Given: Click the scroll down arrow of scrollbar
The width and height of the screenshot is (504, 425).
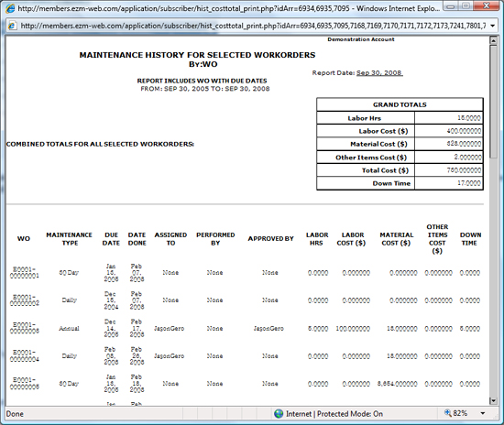Looking at the screenshot, I should pos(493,400).
